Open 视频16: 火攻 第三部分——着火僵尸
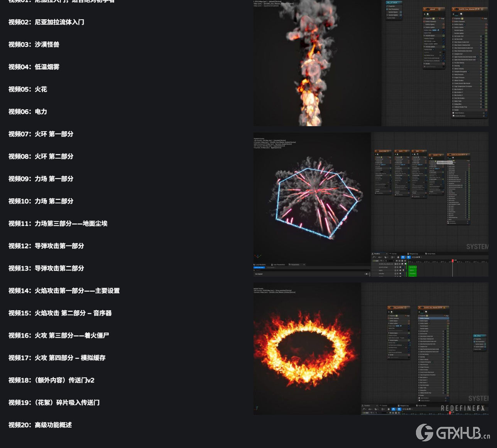The image size is (497, 448). pyautogui.click(x=59, y=335)
